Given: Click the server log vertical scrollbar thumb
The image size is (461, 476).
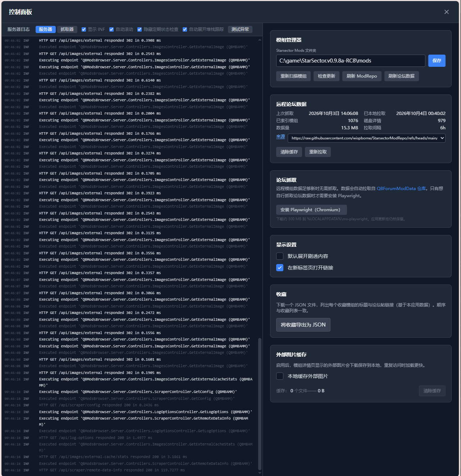Looking at the screenshot, I should (260, 403).
